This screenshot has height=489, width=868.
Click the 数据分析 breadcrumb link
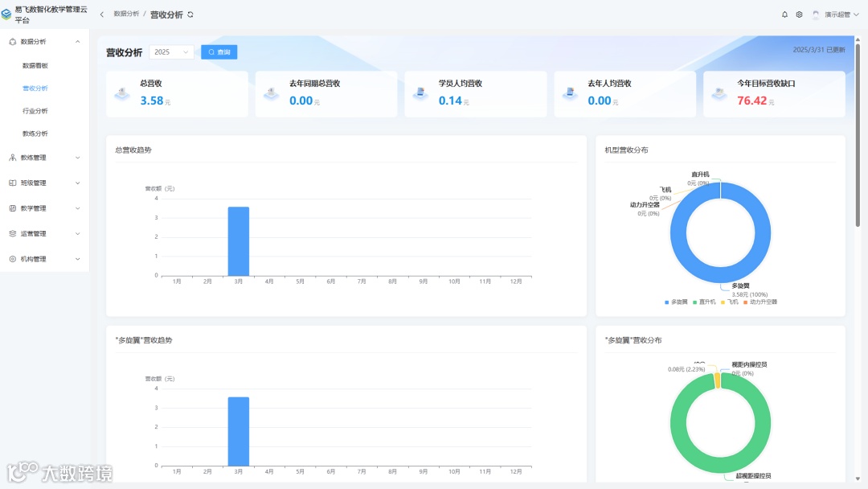[126, 14]
